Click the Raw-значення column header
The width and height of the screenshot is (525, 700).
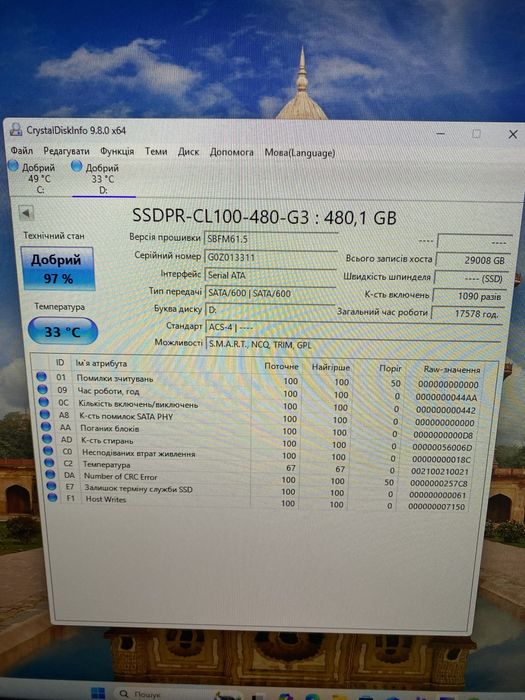tap(452, 370)
